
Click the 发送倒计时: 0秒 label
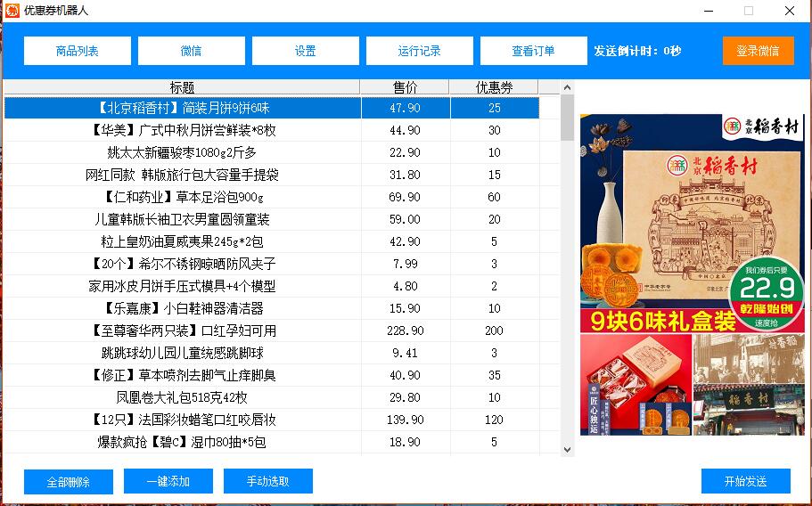tap(637, 51)
